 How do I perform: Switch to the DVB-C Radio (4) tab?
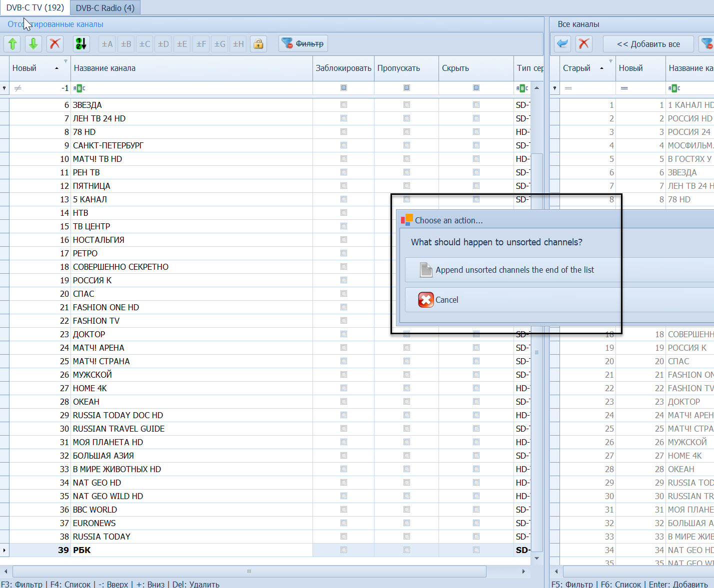click(x=105, y=8)
